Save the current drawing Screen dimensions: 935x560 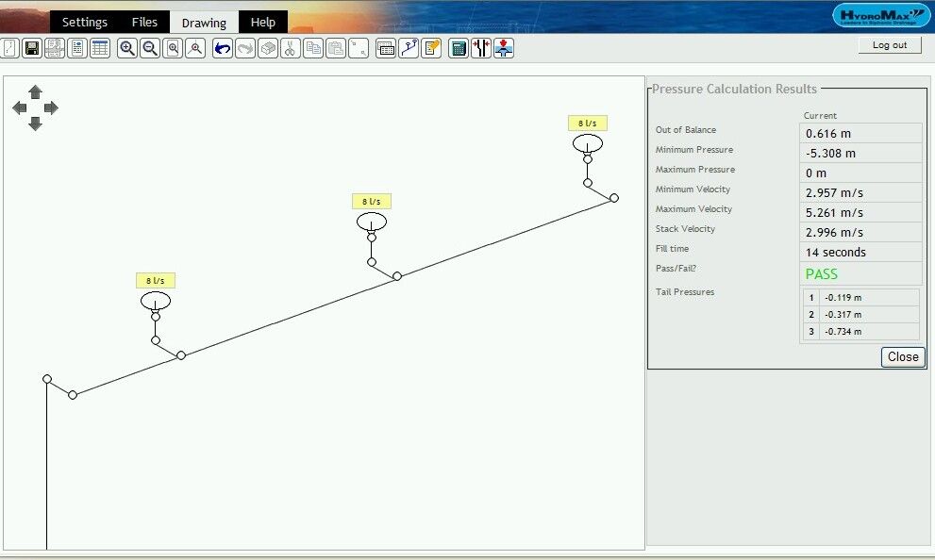31,48
